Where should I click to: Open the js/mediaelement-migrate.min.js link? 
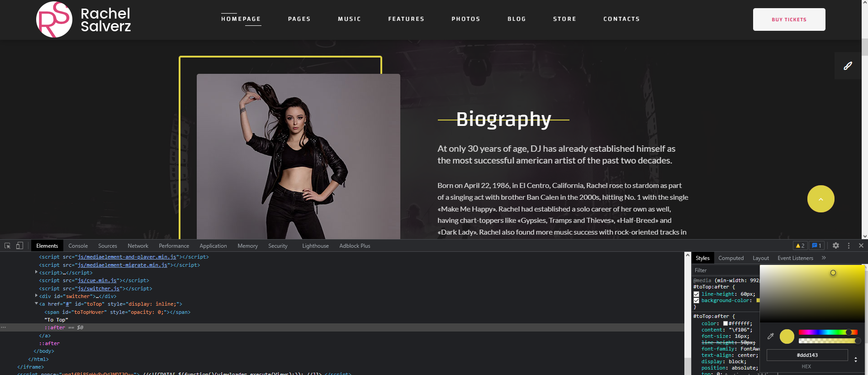pyautogui.click(x=123, y=265)
